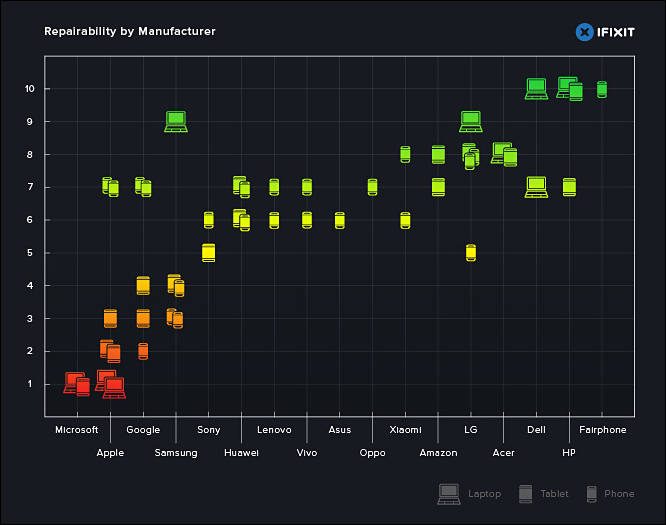Click the Repairability by Manufacturer title

[130, 31]
